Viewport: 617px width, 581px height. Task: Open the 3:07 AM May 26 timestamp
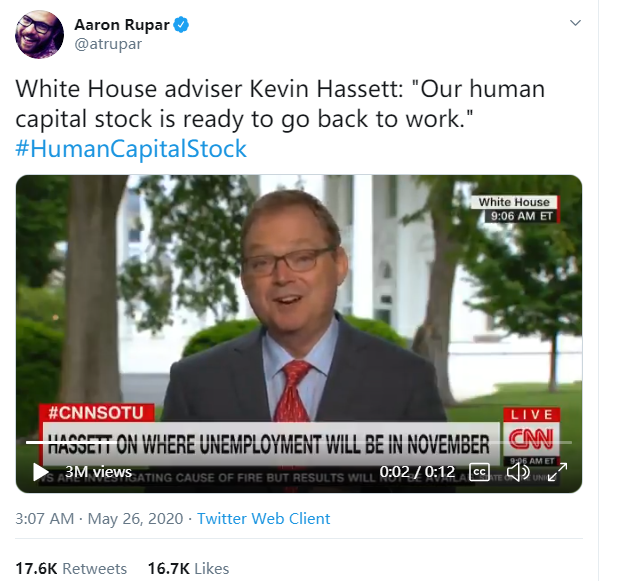(99, 518)
